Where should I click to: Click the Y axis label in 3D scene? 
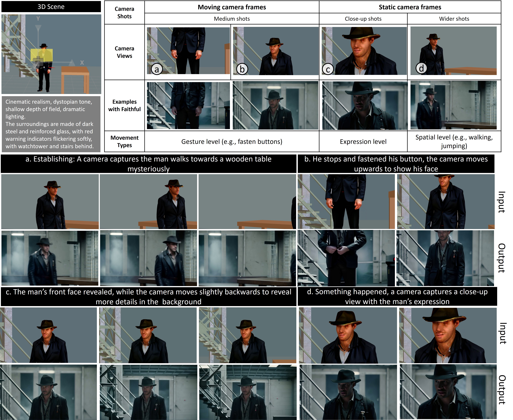click(x=38, y=19)
